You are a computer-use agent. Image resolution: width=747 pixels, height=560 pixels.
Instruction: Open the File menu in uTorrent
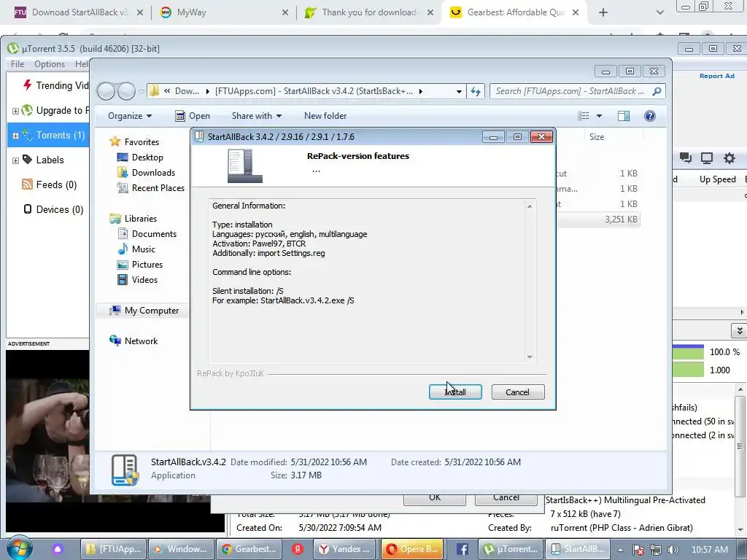(18, 64)
